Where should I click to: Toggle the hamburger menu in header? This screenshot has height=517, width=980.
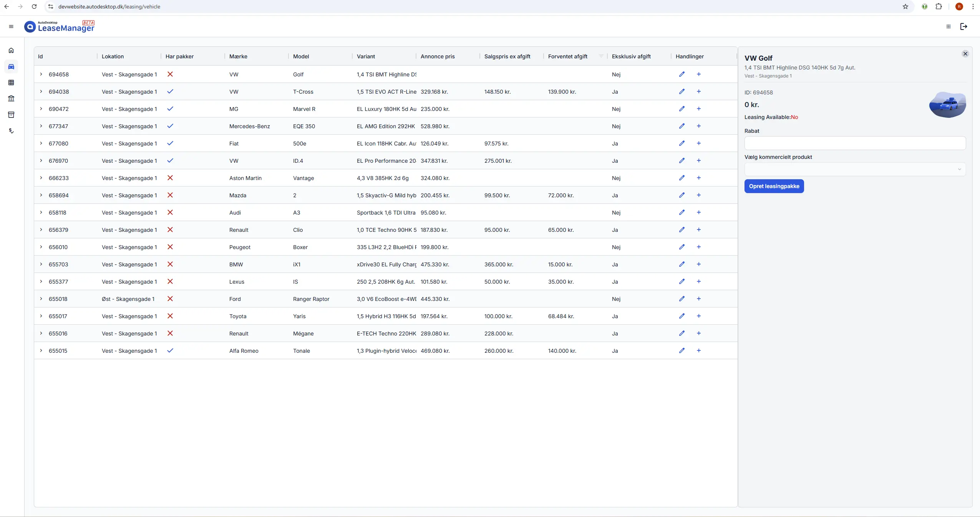(11, 26)
